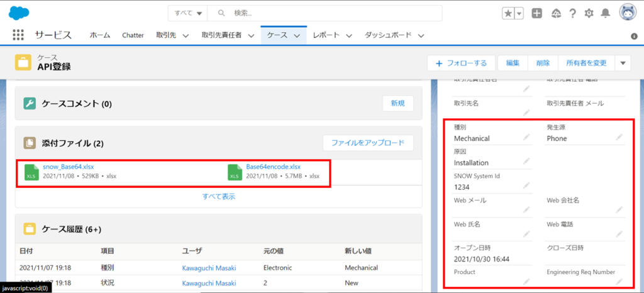The height and width of the screenshot is (293, 644).
Task: Expand the ダッシュボード tab chevron
Action: pos(421,36)
